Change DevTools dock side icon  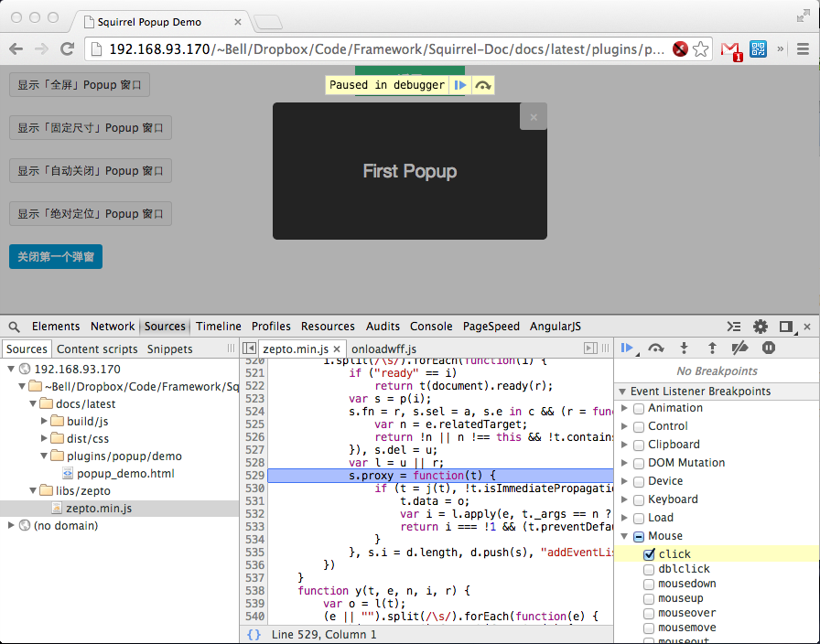(786, 327)
